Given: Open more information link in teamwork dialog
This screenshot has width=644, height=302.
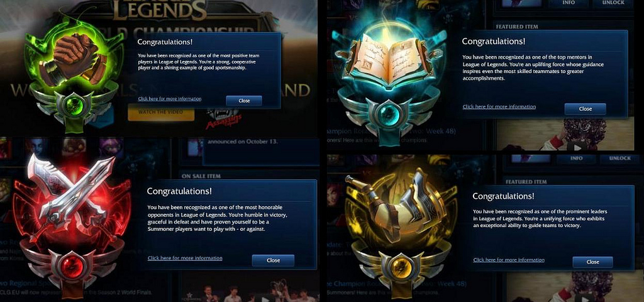Looking at the screenshot, I should (x=170, y=99).
